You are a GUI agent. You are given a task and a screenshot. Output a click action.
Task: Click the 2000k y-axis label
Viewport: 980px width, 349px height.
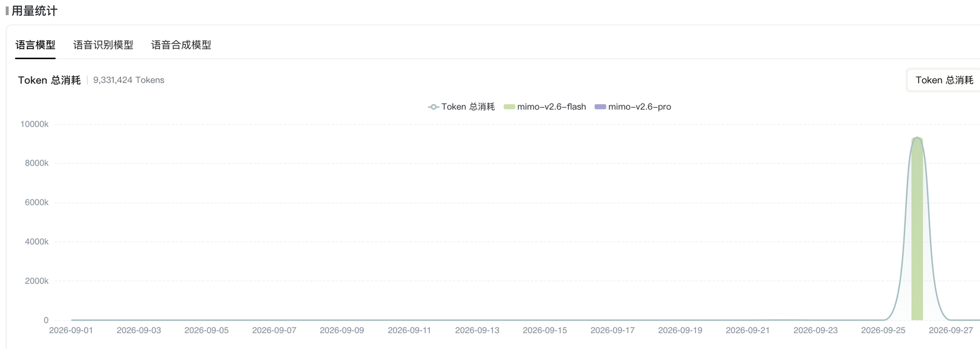pos(37,281)
